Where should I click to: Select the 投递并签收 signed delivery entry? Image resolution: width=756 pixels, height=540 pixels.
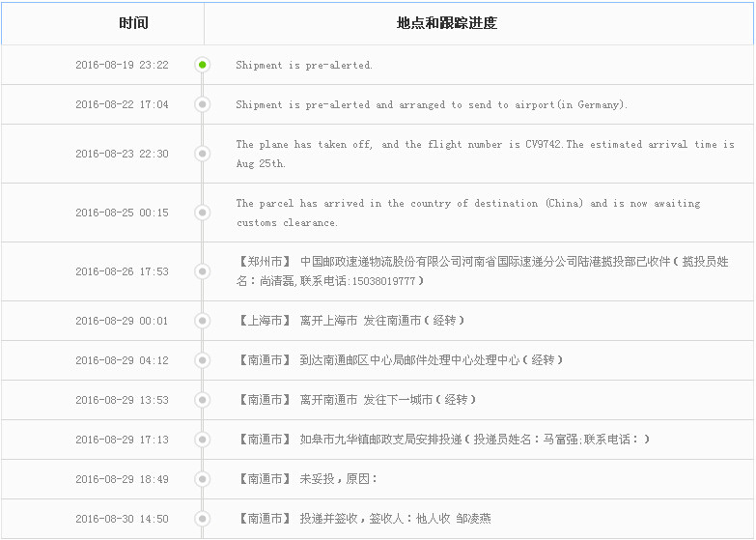click(x=364, y=519)
